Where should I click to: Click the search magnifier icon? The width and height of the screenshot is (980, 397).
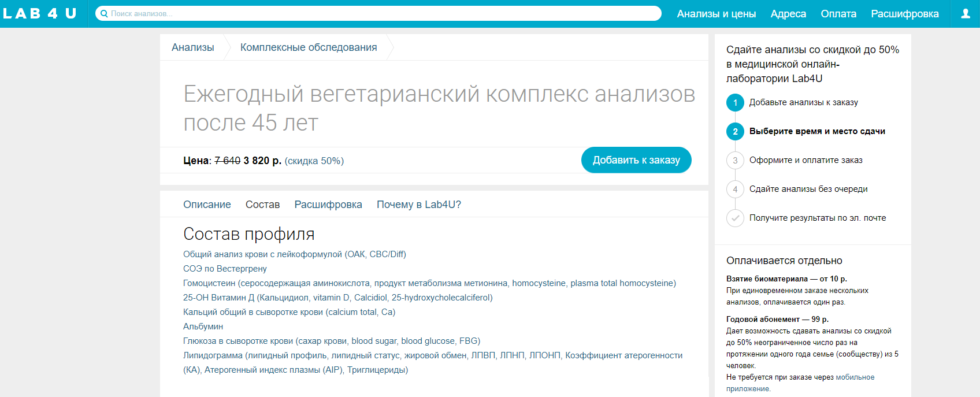(x=104, y=13)
